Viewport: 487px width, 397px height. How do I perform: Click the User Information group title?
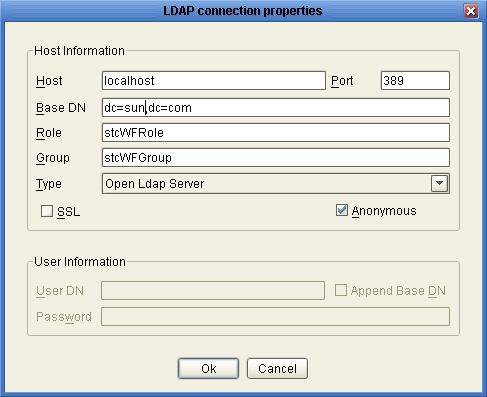(x=80, y=262)
